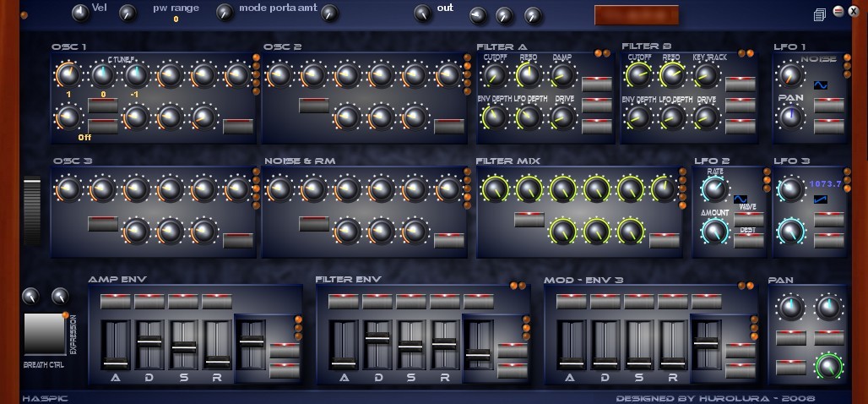
Task: Click the Filter Env D slider
Action: click(377, 344)
